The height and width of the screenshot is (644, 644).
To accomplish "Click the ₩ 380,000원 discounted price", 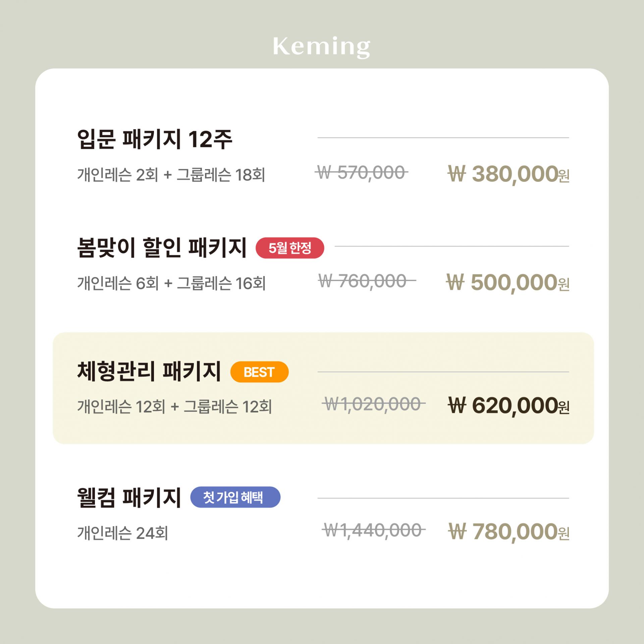I will tap(508, 174).
